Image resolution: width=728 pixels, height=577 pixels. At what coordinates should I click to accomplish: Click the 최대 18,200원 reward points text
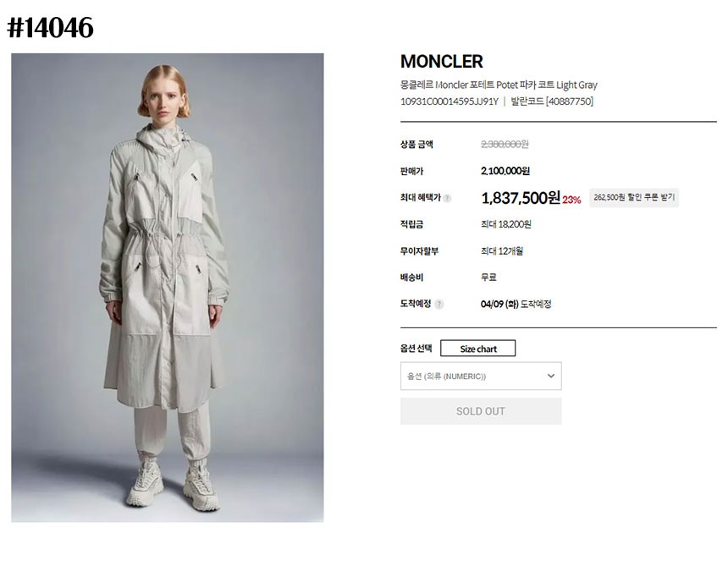pyautogui.click(x=506, y=224)
